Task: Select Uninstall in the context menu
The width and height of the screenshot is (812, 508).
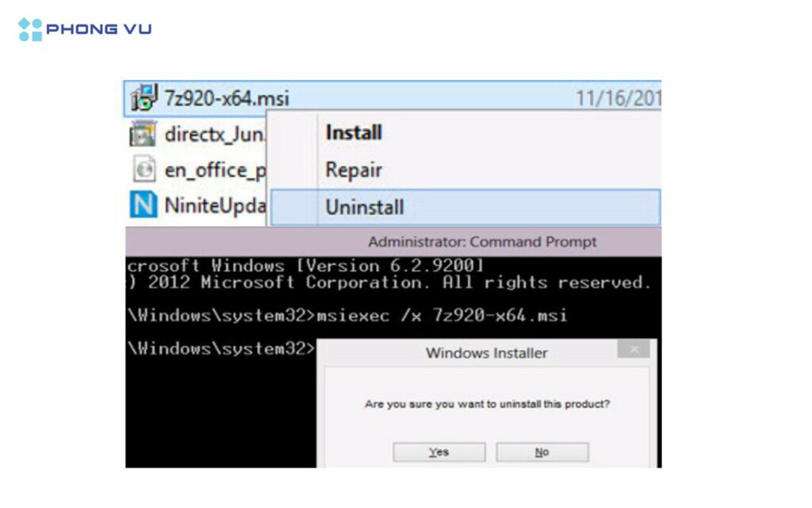Action: (465, 207)
